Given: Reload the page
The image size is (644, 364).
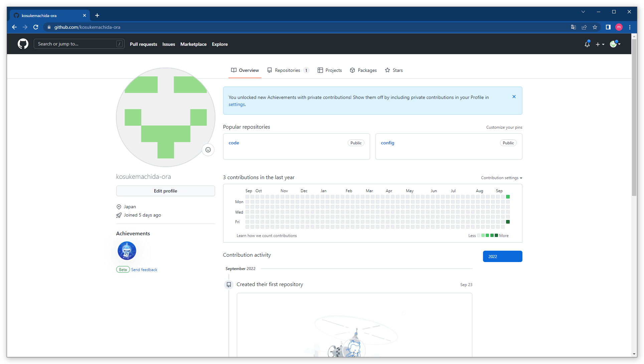Looking at the screenshot, I should point(36,27).
